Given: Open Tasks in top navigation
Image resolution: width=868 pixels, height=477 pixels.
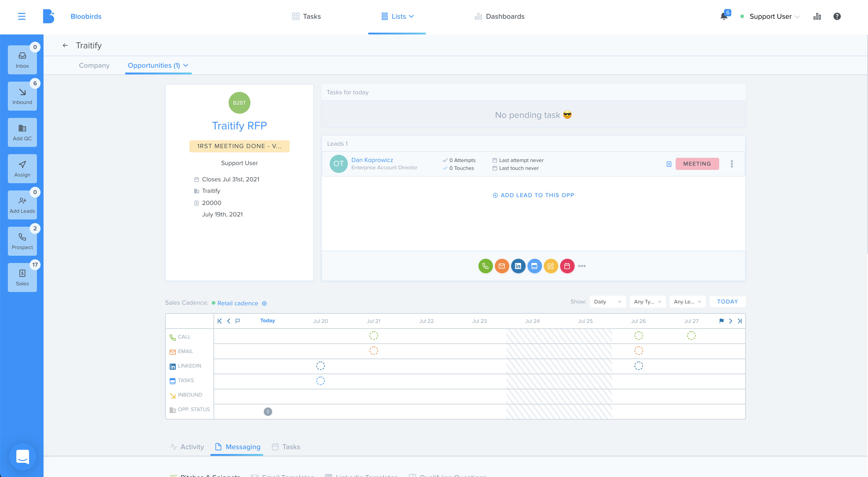Looking at the screenshot, I should (x=306, y=16).
